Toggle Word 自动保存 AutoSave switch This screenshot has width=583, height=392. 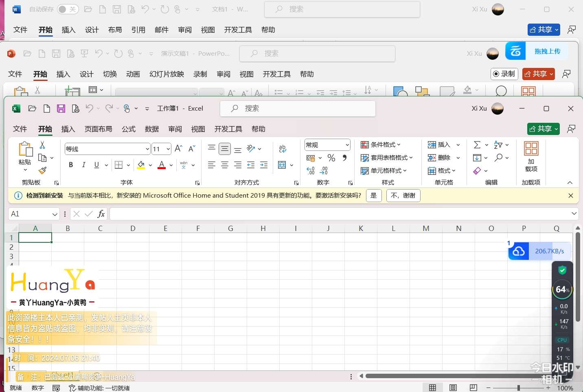pos(68,9)
